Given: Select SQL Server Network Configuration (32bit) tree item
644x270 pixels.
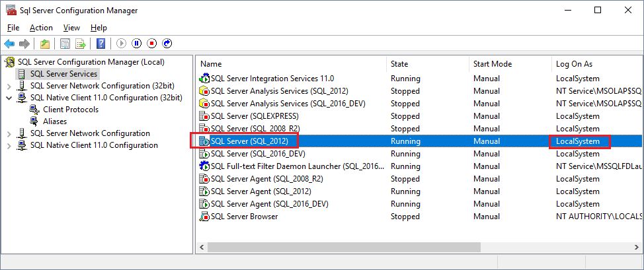Looking at the screenshot, I should [102, 86].
